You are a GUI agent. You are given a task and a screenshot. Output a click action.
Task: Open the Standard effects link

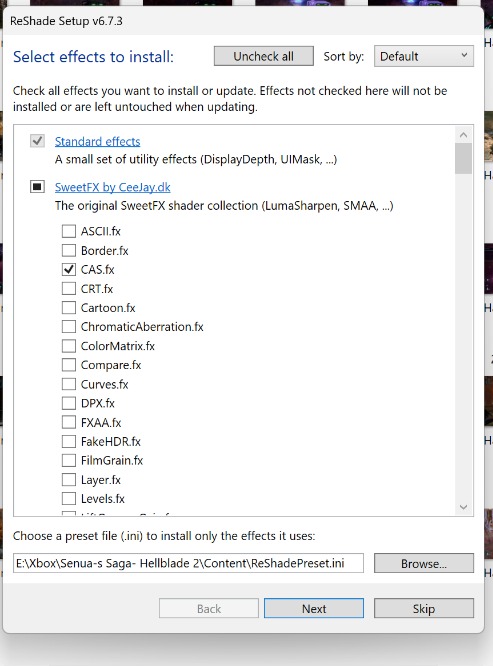98,141
